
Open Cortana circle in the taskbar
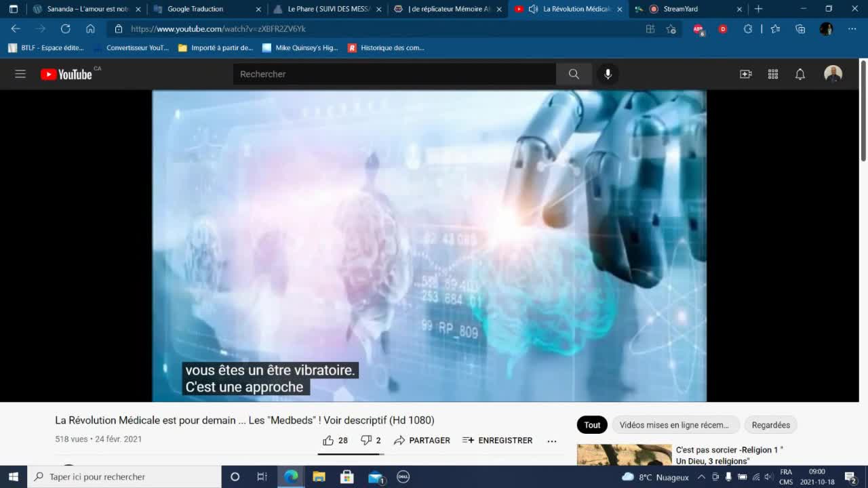[x=235, y=476]
